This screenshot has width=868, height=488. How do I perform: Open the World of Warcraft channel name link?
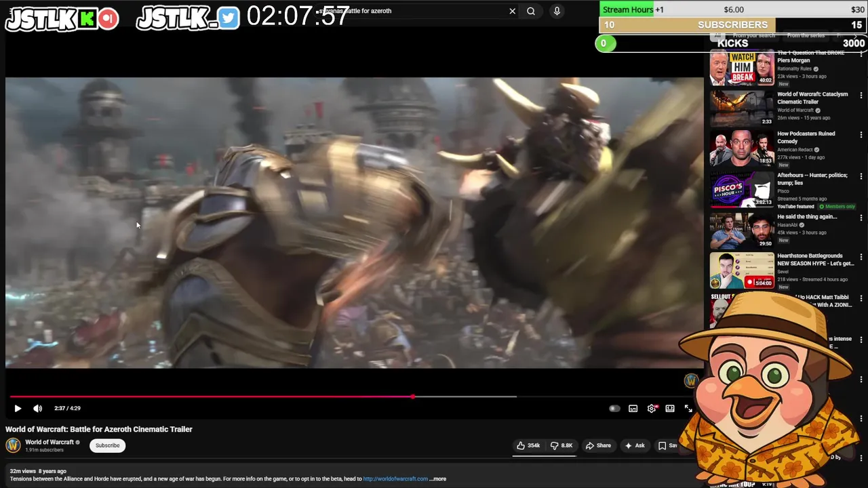(x=50, y=443)
